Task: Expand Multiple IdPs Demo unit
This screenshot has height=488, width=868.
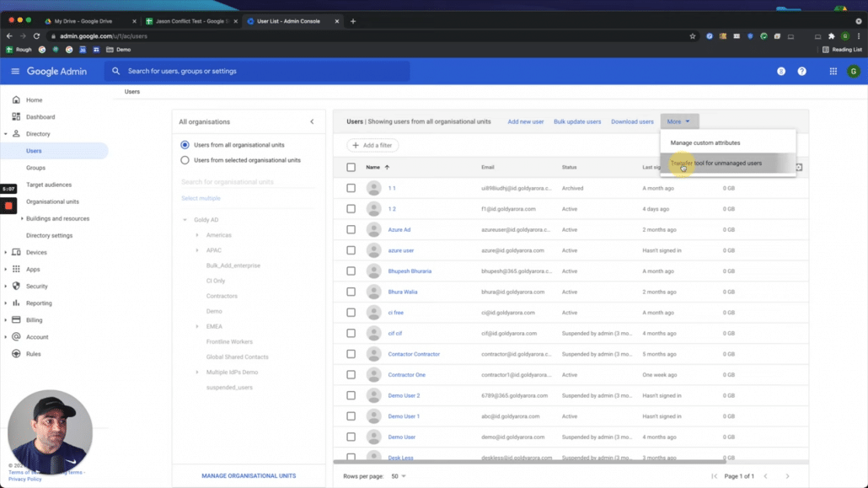Action: [x=197, y=373]
